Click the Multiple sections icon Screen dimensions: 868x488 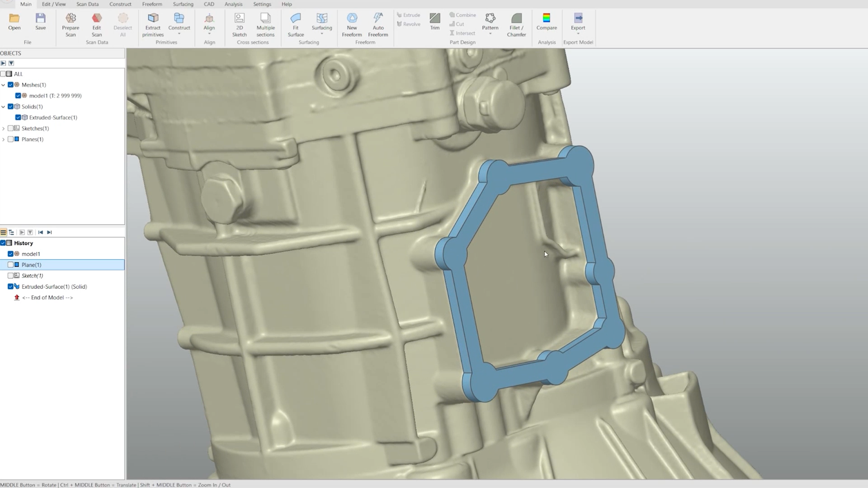coord(265,18)
